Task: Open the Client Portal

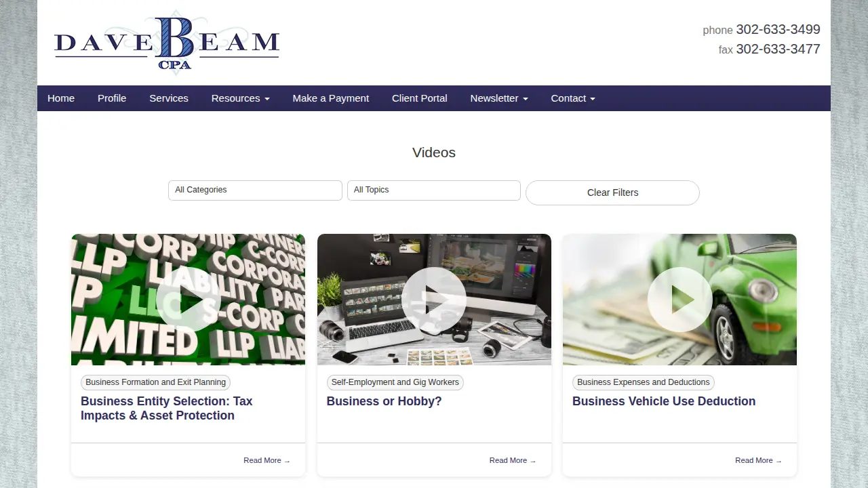Action: 420,98
